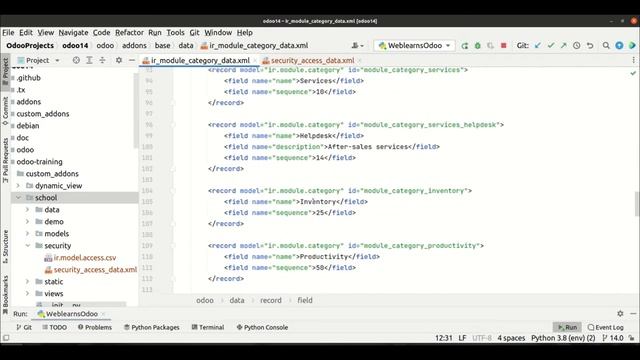640x360 pixels.
Task: Click '4 spaces' indent setting in status bar
Action: click(x=511, y=338)
